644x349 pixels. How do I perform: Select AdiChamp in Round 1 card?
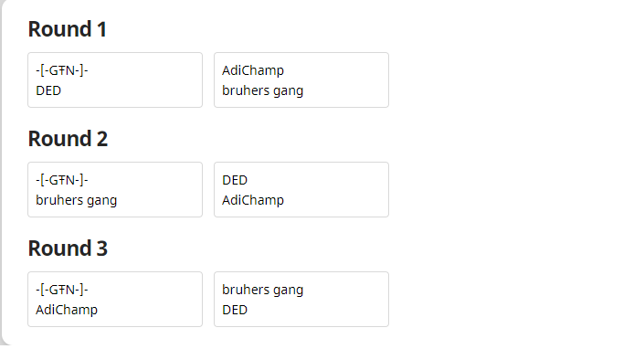pos(253,70)
